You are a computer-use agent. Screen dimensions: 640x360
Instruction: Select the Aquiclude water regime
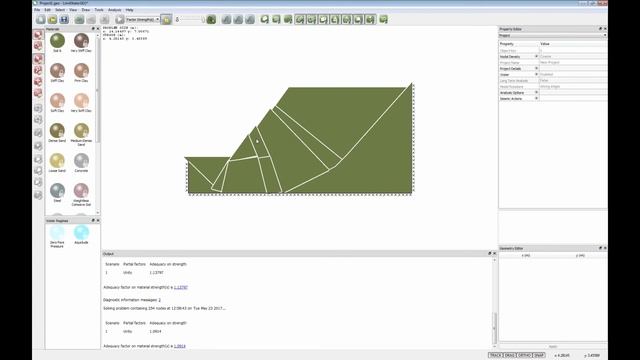coord(81,235)
